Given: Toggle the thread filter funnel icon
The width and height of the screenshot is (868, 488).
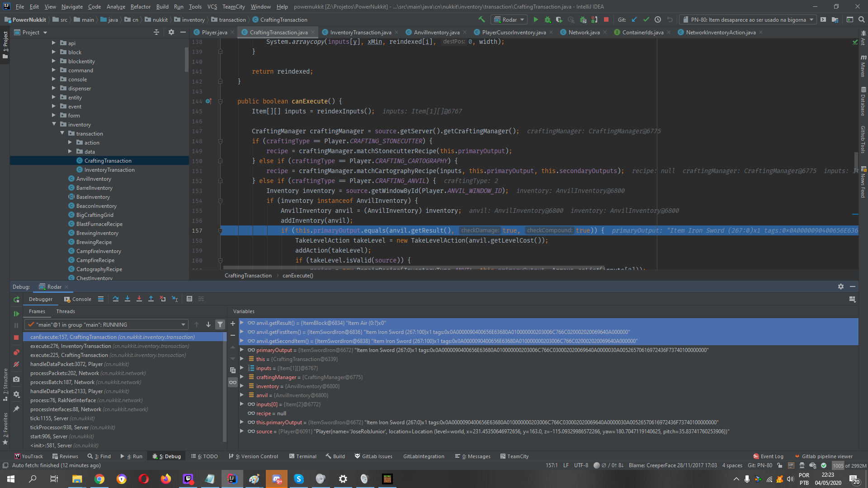Looking at the screenshot, I should point(220,324).
